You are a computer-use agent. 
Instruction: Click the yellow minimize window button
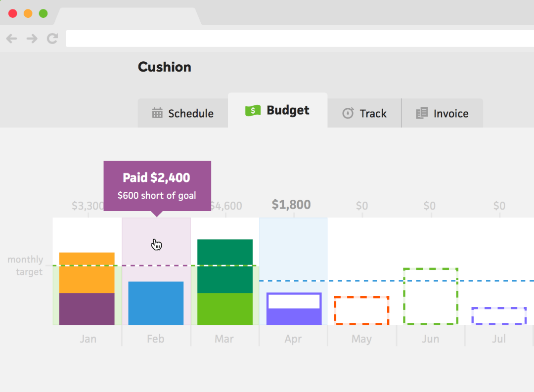[x=28, y=13]
